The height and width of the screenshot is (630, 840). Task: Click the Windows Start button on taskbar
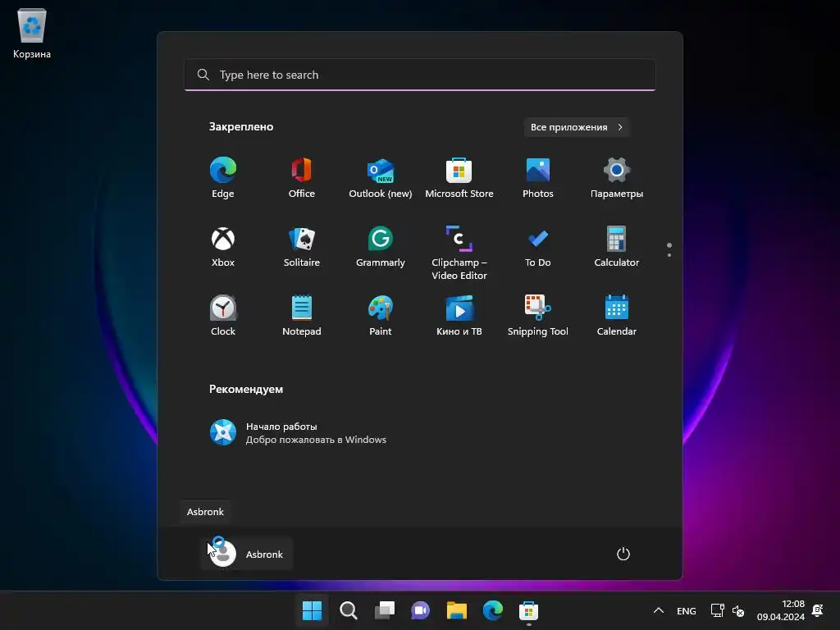pyautogui.click(x=312, y=610)
